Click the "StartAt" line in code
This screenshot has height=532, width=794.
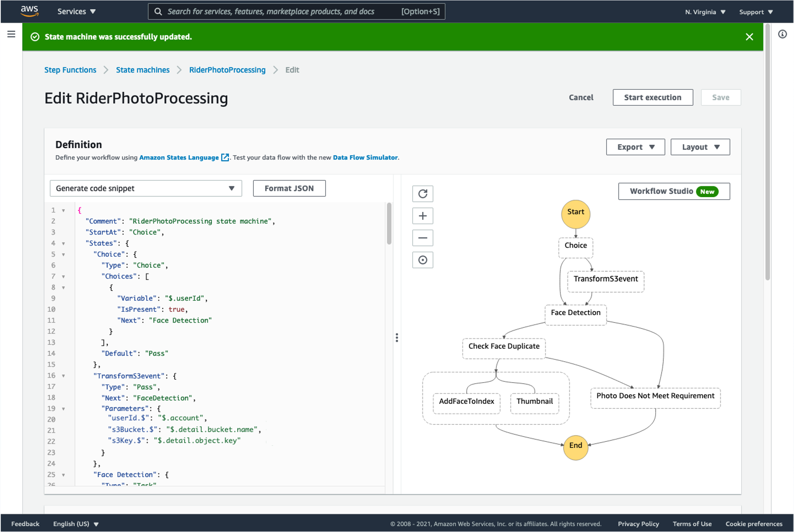125,232
